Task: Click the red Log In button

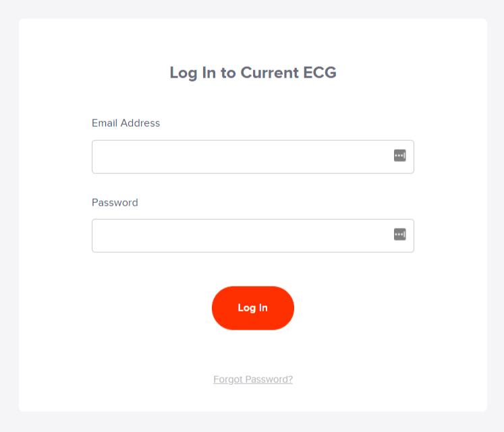Action: [252, 308]
